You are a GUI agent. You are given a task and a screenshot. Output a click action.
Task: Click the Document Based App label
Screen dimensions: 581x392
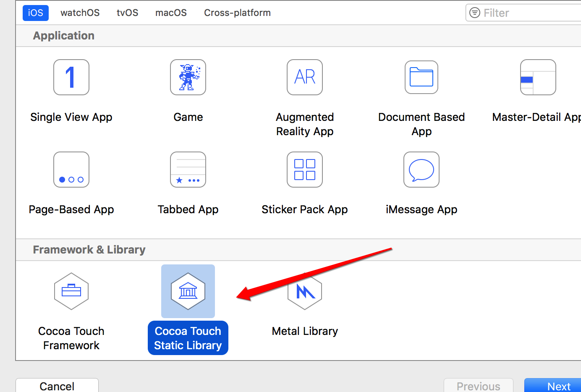421,124
